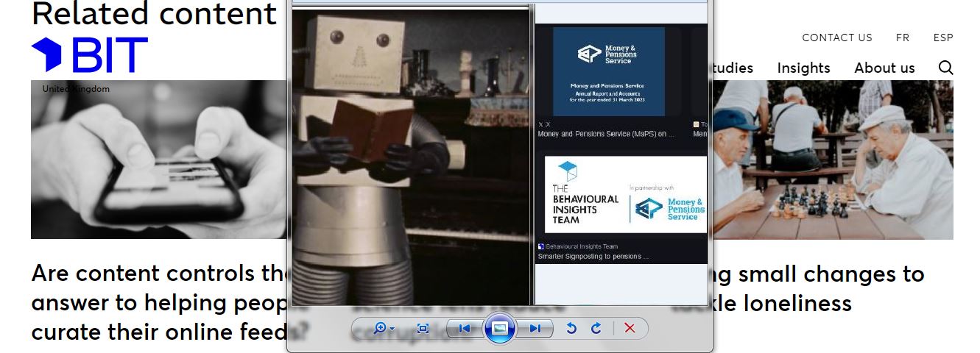Click the BIT logo on the website
The width and height of the screenshot is (980, 353).
90,55
